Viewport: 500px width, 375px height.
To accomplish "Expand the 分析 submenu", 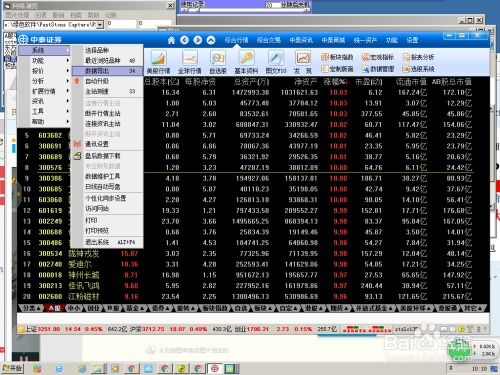I will [x=44, y=81].
